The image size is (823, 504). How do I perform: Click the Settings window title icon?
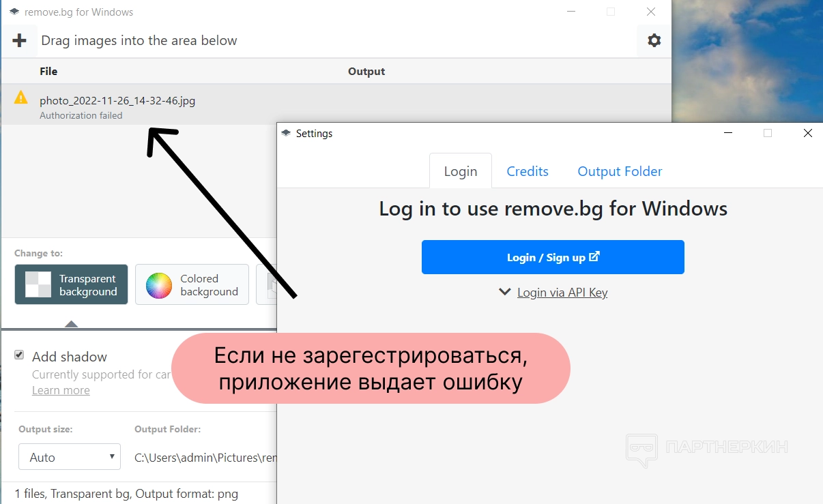pos(286,134)
